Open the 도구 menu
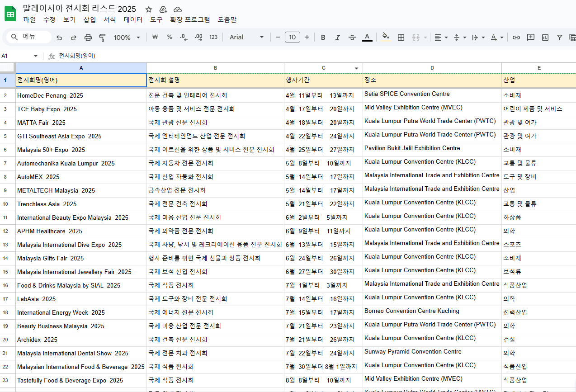 click(156, 20)
